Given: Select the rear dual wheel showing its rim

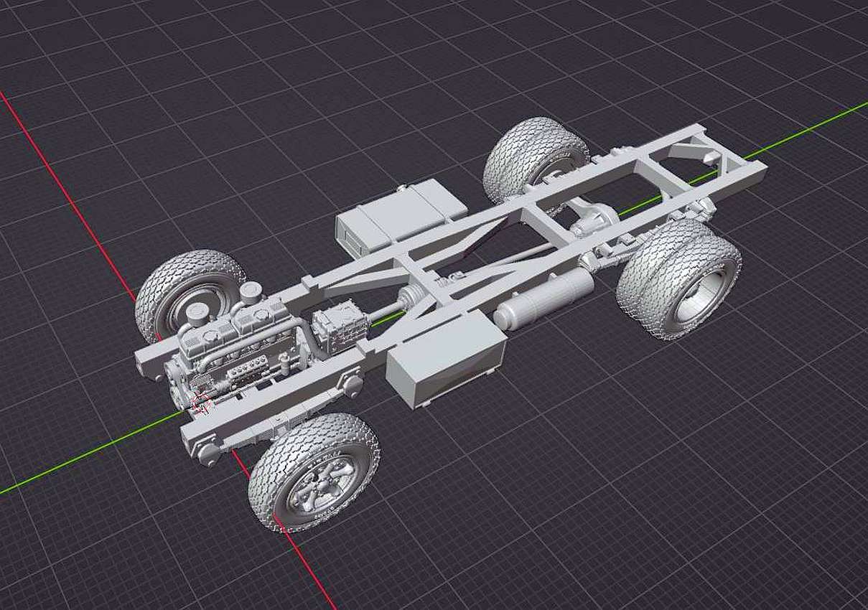Looking at the screenshot, I should [679, 278].
